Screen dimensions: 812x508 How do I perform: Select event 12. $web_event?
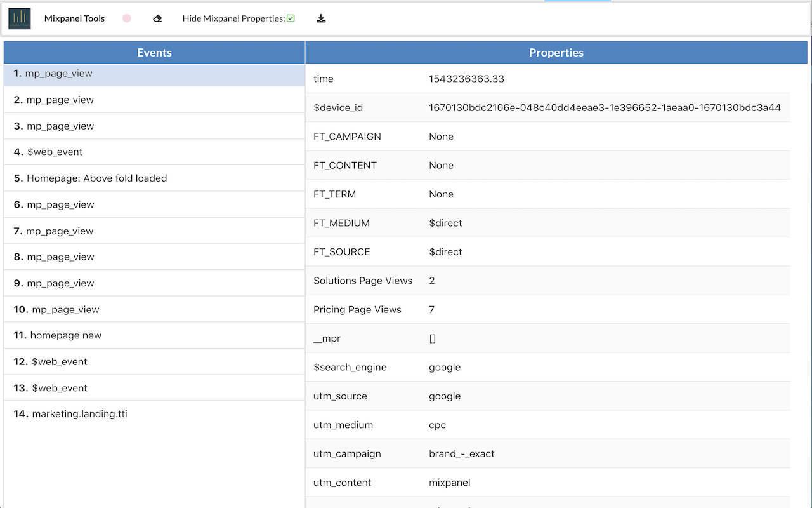(154, 361)
